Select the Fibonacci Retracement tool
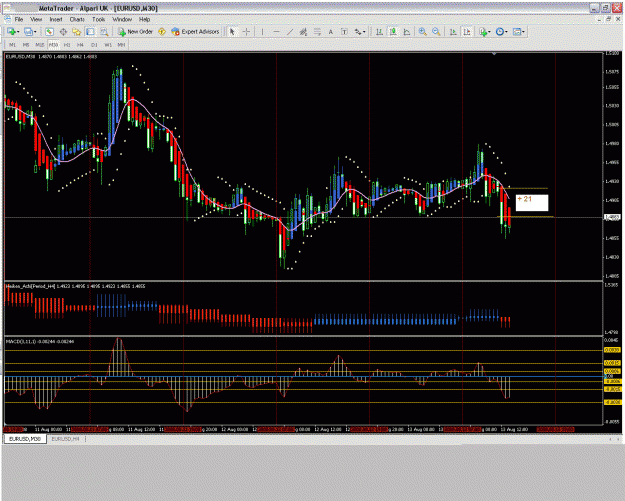Image resolution: width=625 pixels, height=501 pixels. coord(317,31)
